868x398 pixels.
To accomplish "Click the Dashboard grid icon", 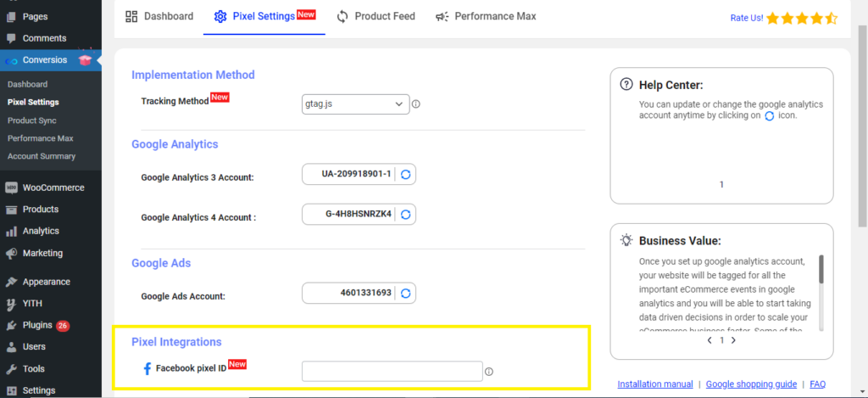I will click(x=131, y=17).
